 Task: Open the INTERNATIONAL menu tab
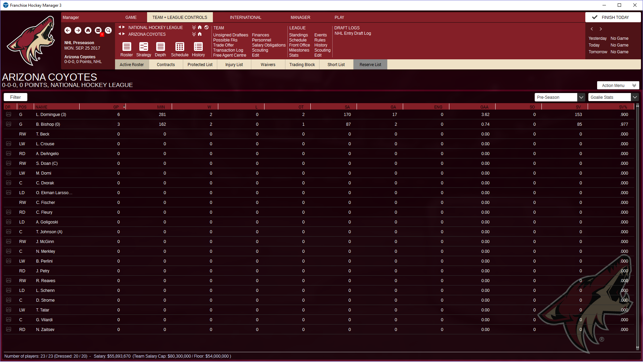click(246, 18)
